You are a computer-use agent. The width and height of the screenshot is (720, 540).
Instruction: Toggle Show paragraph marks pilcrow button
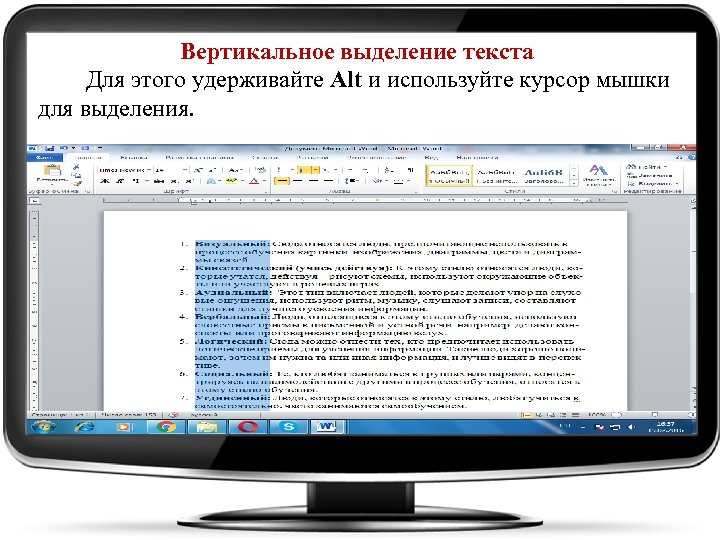tap(411, 170)
